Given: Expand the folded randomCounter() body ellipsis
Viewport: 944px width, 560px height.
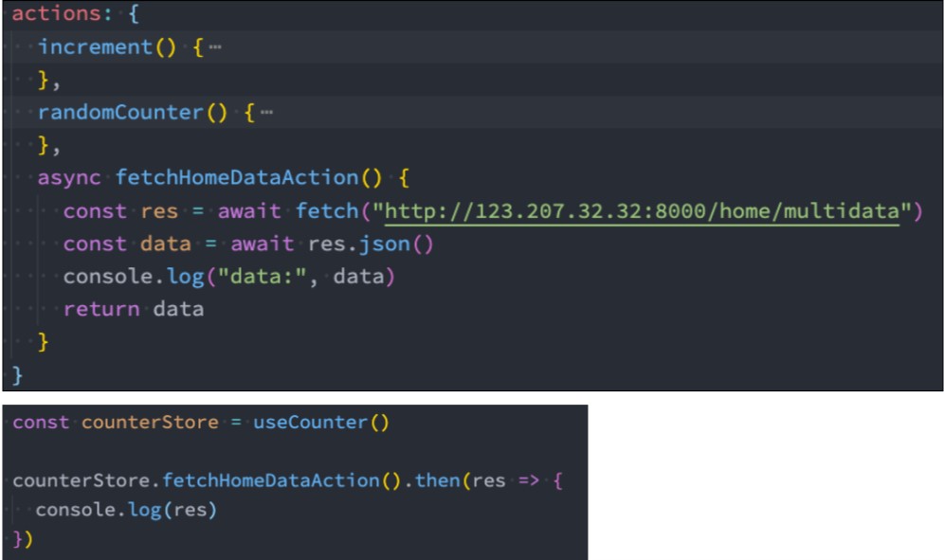Looking at the screenshot, I should (x=266, y=112).
